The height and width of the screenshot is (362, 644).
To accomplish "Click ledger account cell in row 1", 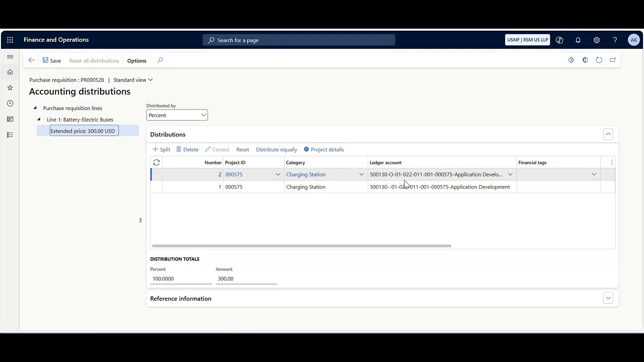I will 442,187.
